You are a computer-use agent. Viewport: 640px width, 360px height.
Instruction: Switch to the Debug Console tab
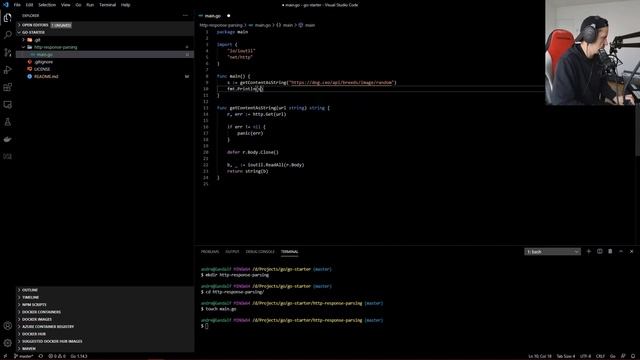pyautogui.click(x=260, y=252)
